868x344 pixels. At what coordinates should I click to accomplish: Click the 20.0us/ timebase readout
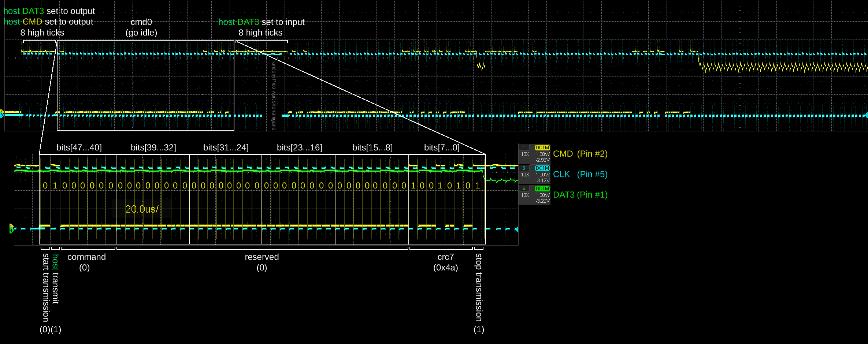(142, 209)
